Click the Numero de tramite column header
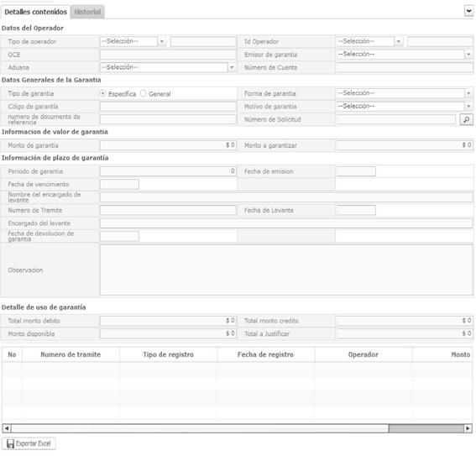This screenshot has width=476, height=456. [71, 354]
